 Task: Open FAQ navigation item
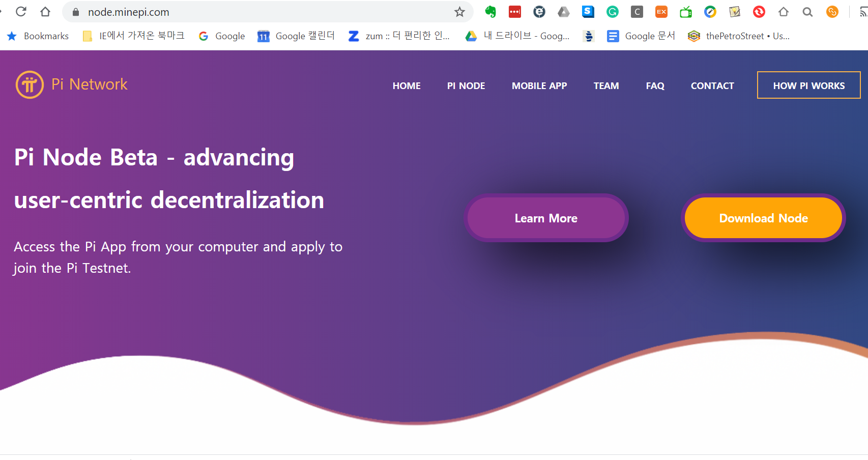655,86
